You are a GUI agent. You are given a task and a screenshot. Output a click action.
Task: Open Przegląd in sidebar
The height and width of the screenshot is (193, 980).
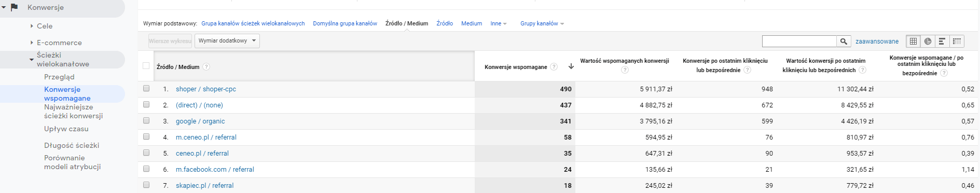click(59, 77)
